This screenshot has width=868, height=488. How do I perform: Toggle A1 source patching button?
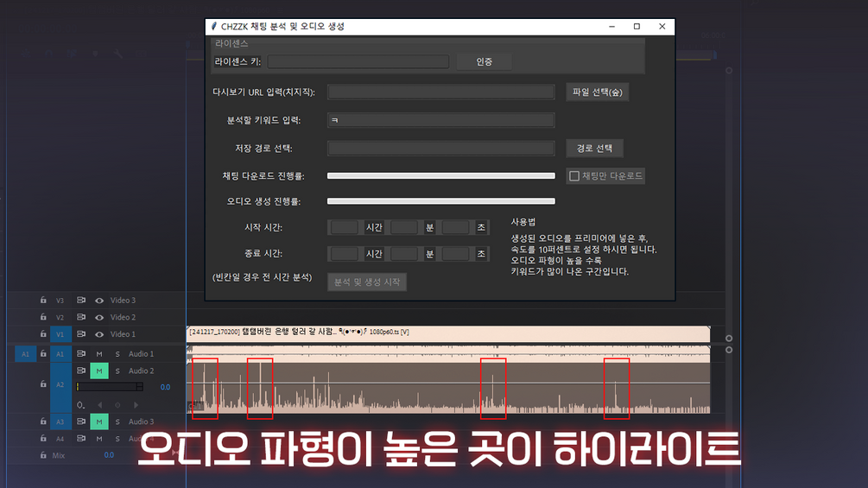(25, 354)
